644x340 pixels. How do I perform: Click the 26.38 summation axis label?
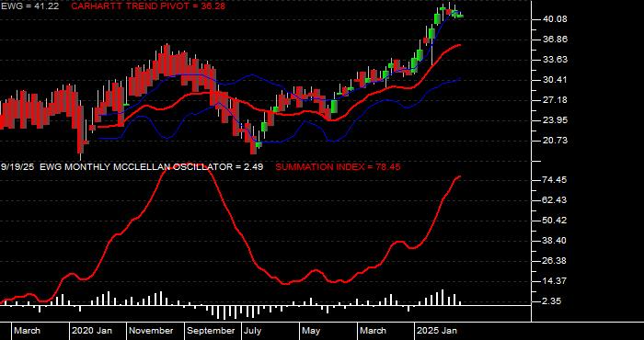tap(555, 261)
